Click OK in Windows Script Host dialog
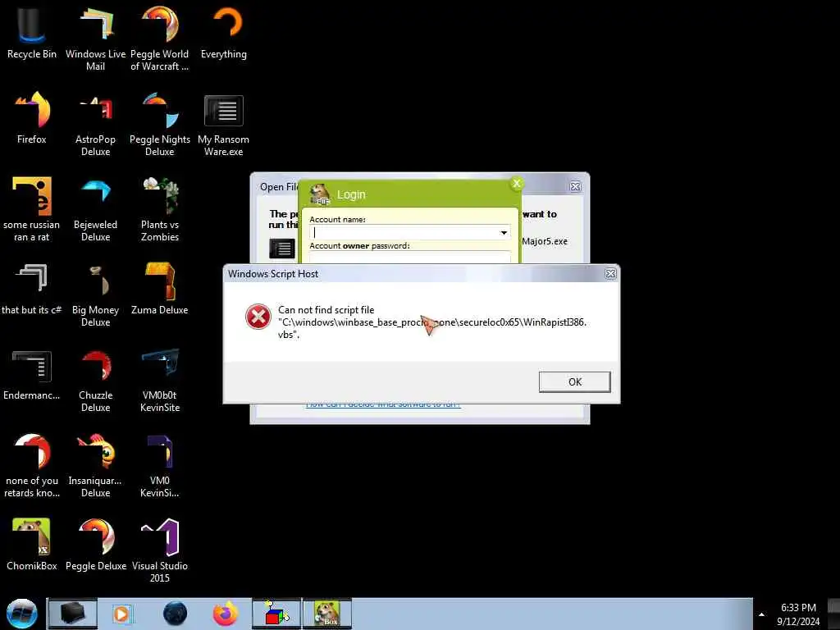Screen dimensions: 840x630 [x=574, y=382]
